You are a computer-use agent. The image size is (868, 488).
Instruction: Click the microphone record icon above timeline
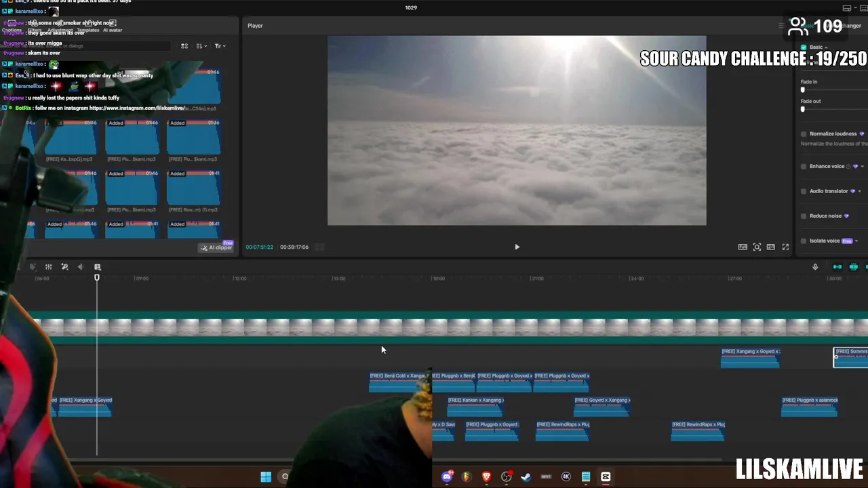click(x=815, y=266)
